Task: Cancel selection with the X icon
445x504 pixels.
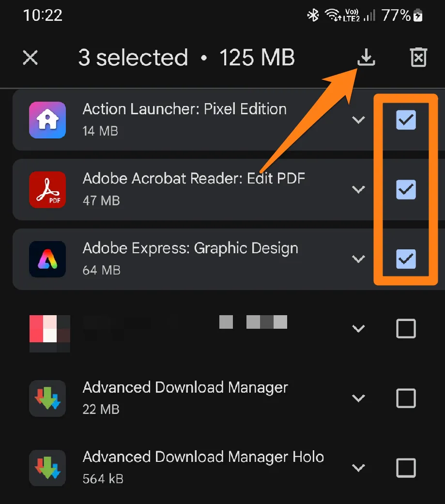Action: pyautogui.click(x=30, y=58)
